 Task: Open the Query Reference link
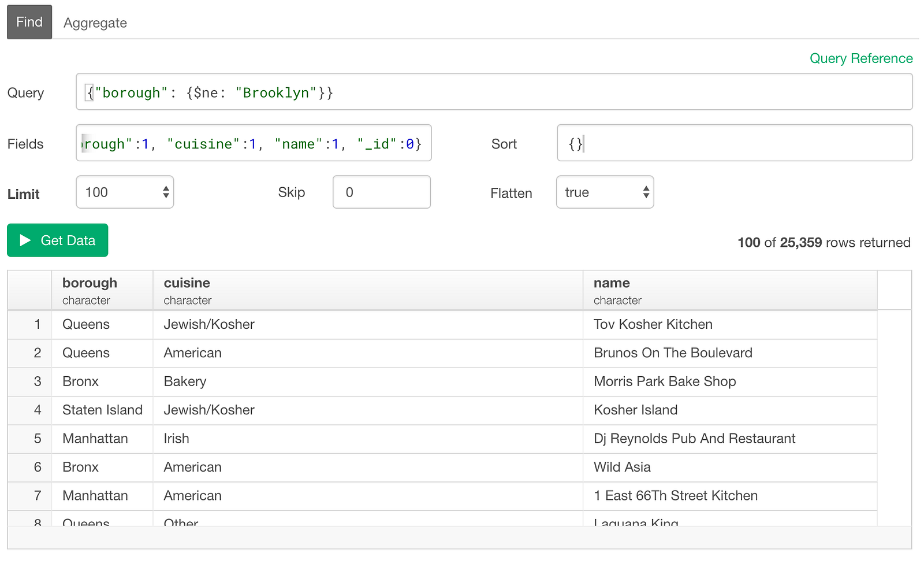click(x=860, y=58)
